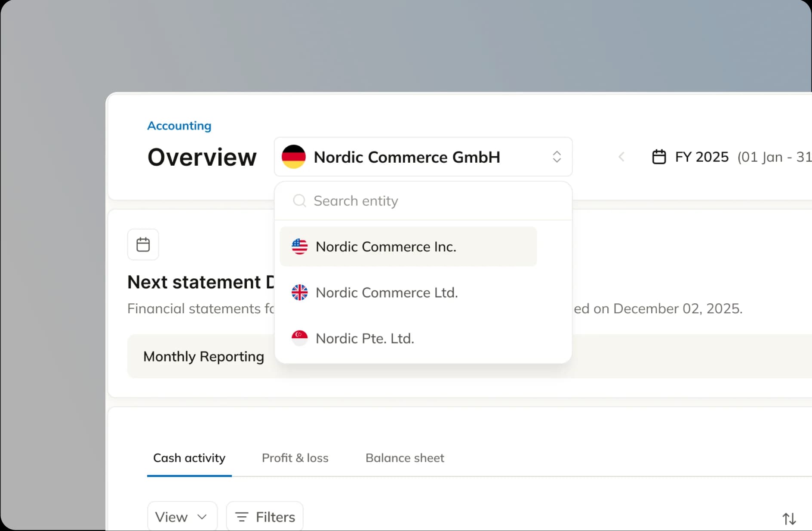Expand the View dropdown
812x531 pixels.
[182, 516]
